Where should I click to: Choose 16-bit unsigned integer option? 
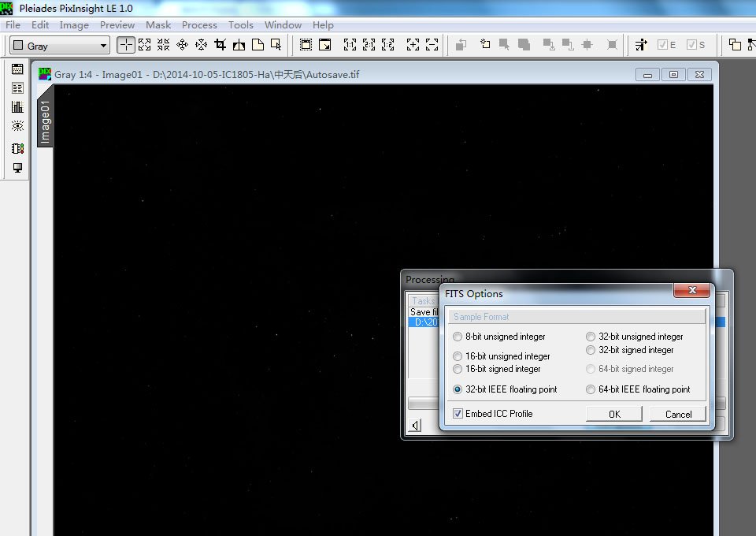pos(458,356)
